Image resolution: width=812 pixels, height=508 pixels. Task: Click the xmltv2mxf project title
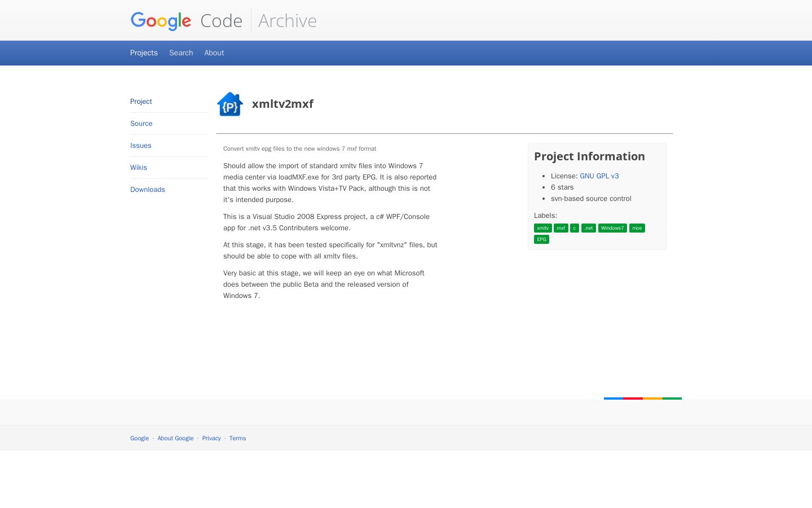[x=283, y=104]
